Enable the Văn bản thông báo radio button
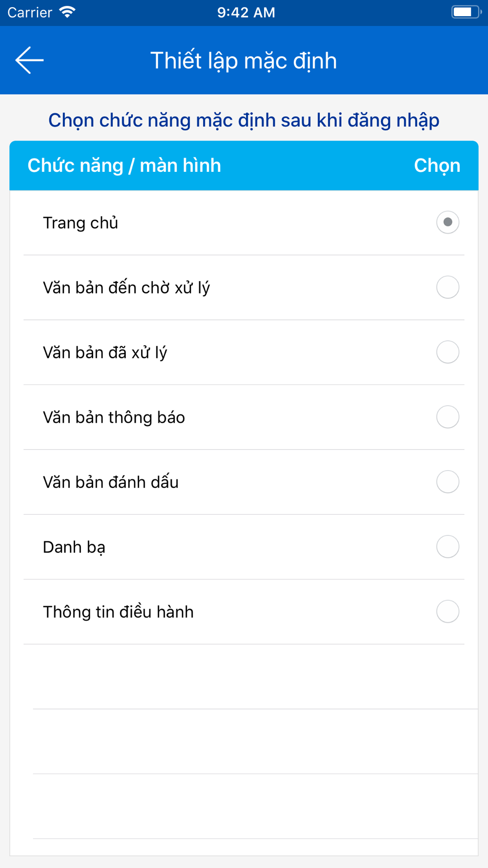This screenshot has height=868, width=488. (447, 417)
